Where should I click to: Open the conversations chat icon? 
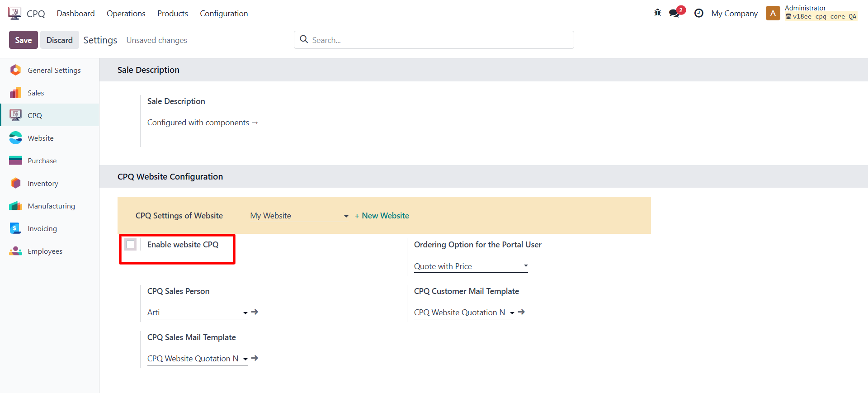pyautogui.click(x=675, y=13)
